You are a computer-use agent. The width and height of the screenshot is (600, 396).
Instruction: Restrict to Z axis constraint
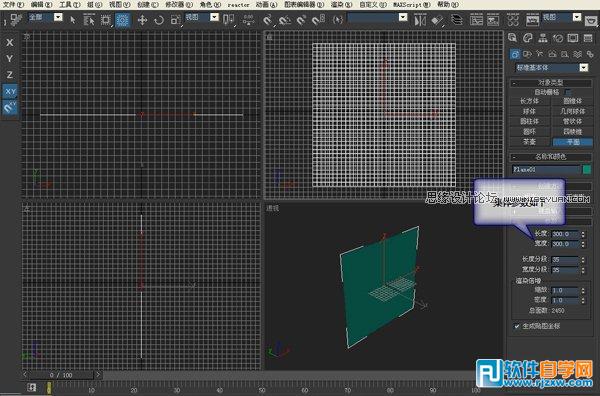[10, 75]
